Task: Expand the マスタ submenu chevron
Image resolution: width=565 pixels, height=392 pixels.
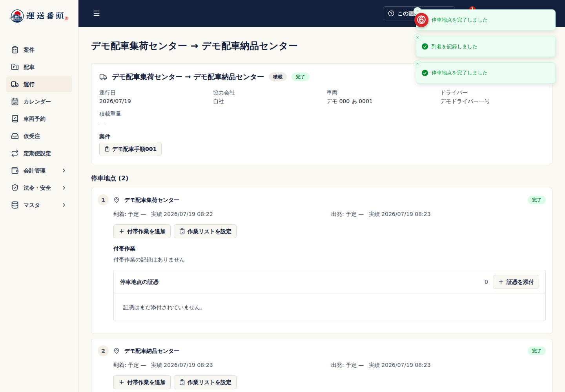Action: click(64, 205)
